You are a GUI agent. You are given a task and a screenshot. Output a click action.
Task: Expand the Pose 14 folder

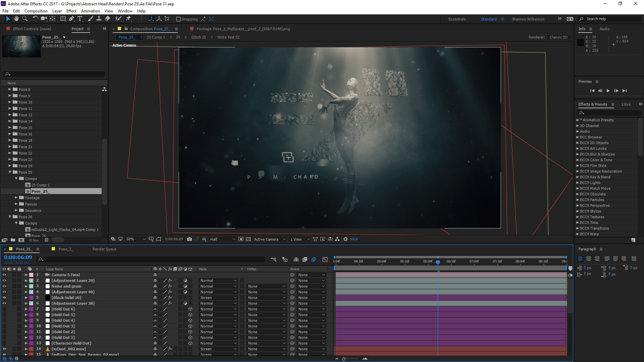pyautogui.click(x=10, y=121)
